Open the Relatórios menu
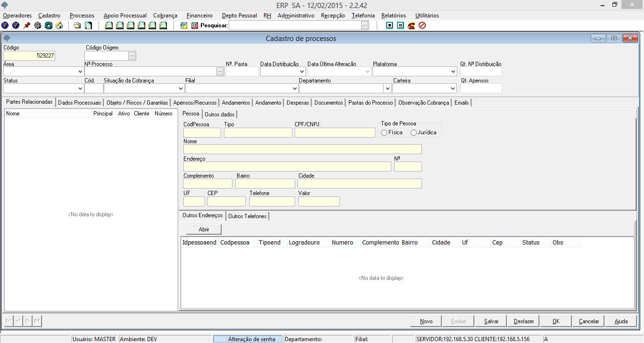Image resolution: width=644 pixels, height=343 pixels. pyautogui.click(x=394, y=16)
